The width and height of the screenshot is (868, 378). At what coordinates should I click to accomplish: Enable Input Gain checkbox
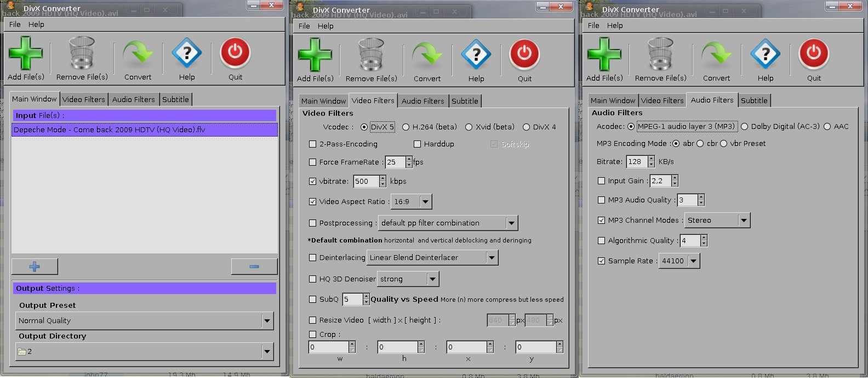coord(602,181)
